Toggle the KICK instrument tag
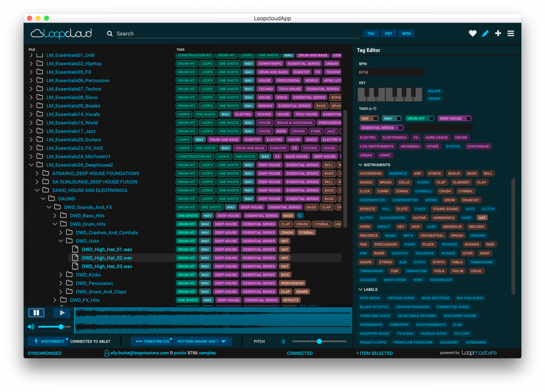This screenshot has width=545, height=392. 416,227
